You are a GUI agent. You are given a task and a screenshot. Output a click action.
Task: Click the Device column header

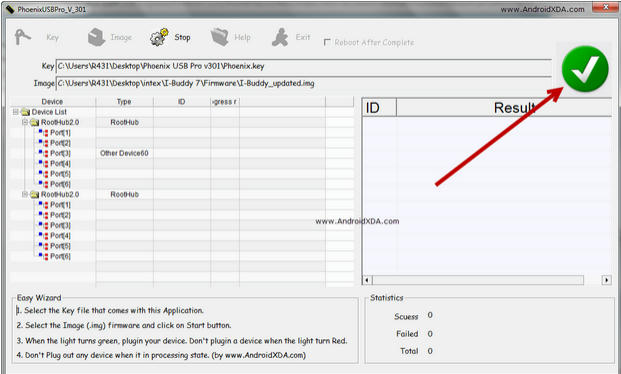[x=53, y=102]
